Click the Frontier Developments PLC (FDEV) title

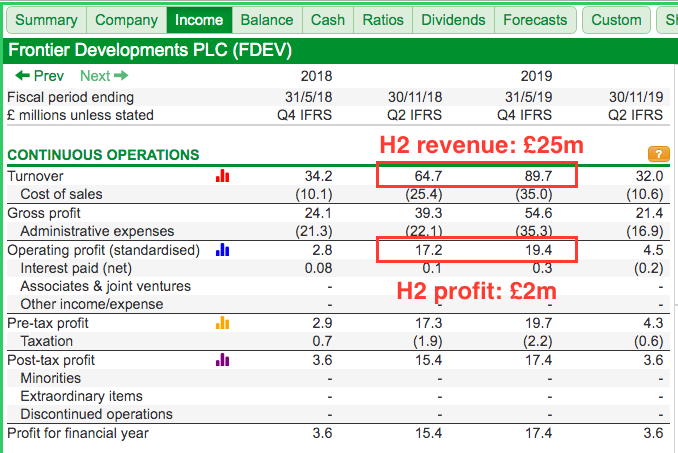tap(150, 50)
